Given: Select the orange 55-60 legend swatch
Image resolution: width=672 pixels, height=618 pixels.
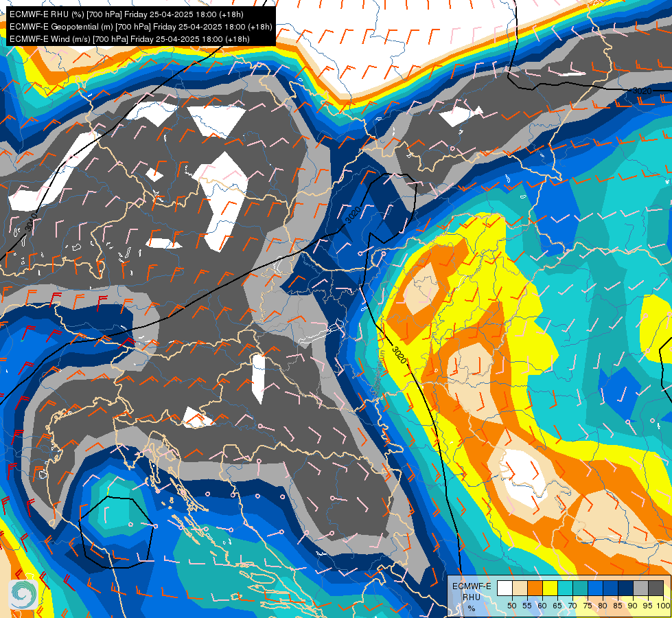Looking at the screenshot, I should pos(535,588).
